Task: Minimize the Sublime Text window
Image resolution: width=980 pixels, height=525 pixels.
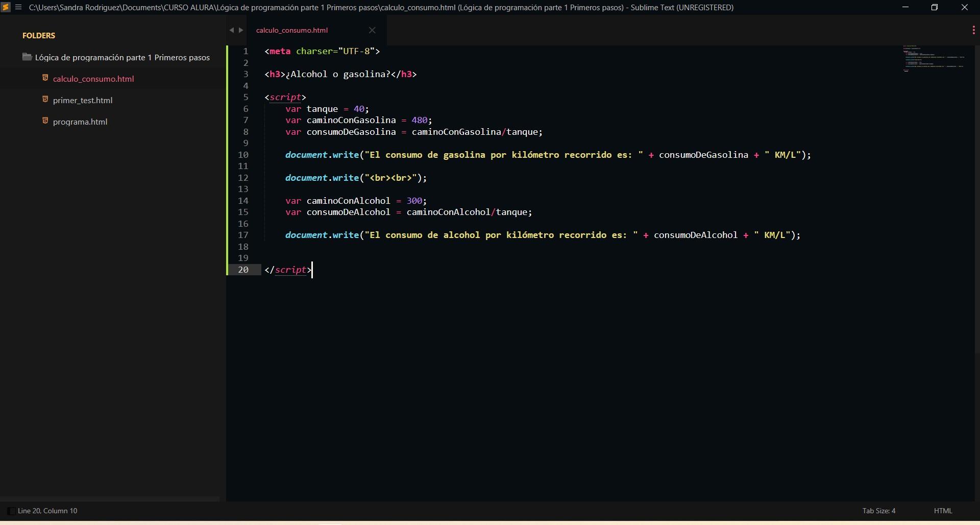Action: pos(906,7)
